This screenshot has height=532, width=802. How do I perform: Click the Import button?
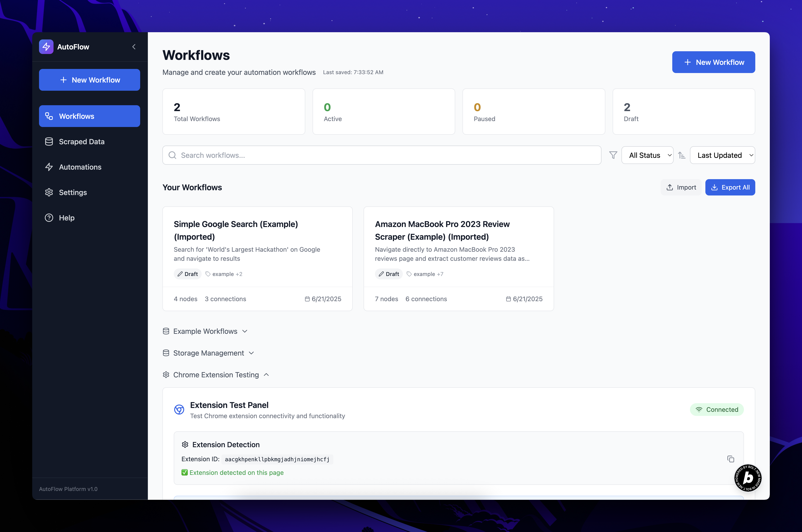tap(681, 187)
